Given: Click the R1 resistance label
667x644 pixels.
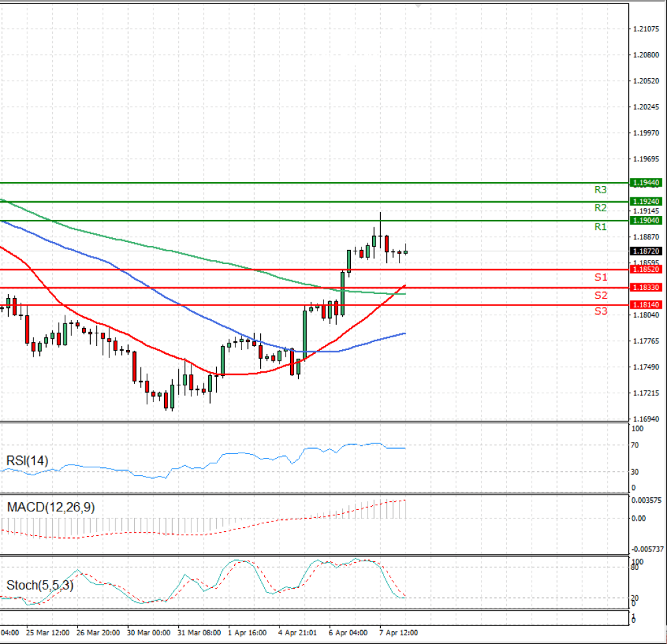Looking at the screenshot, I should click(x=600, y=227).
